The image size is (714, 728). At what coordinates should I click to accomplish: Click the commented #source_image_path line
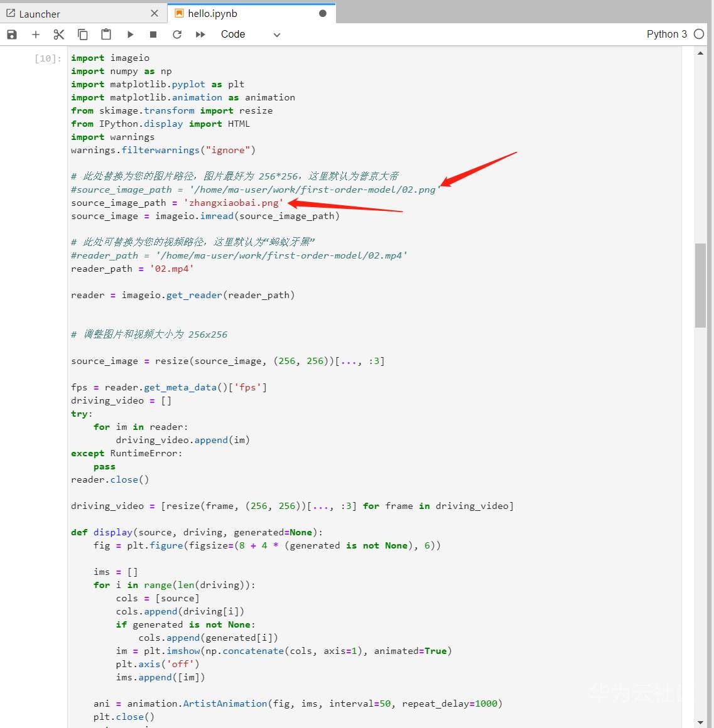point(255,190)
